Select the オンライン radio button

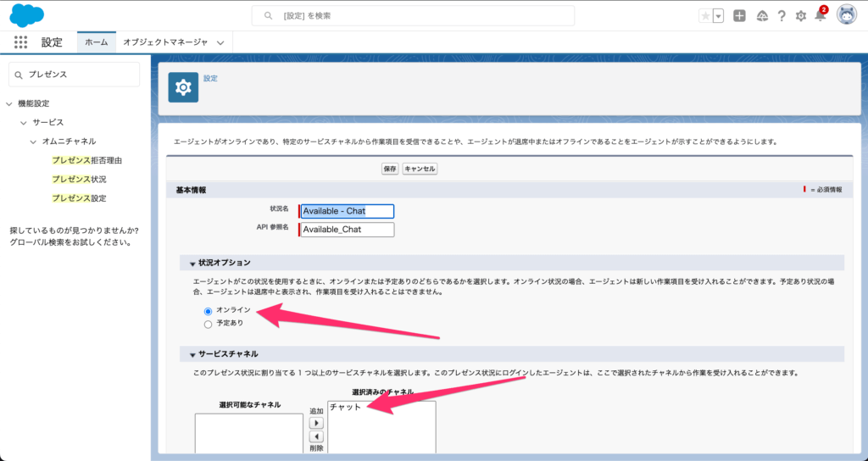click(209, 312)
